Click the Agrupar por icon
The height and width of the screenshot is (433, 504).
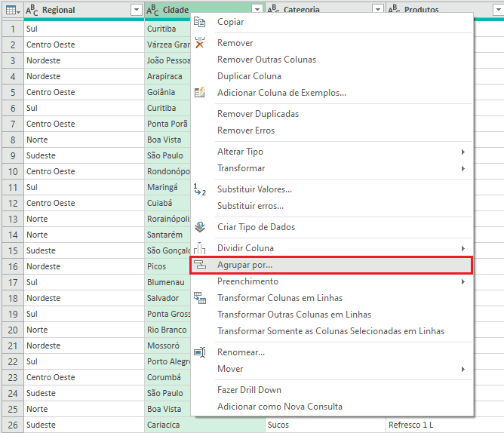click(x=200, y=265)
